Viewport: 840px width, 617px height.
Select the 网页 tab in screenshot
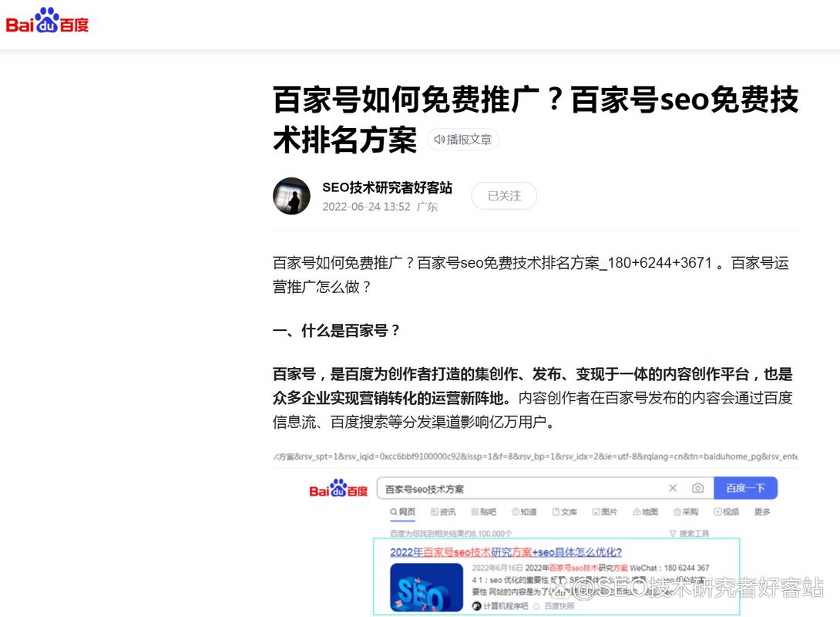pyautogui.click(x=403, y=512)
